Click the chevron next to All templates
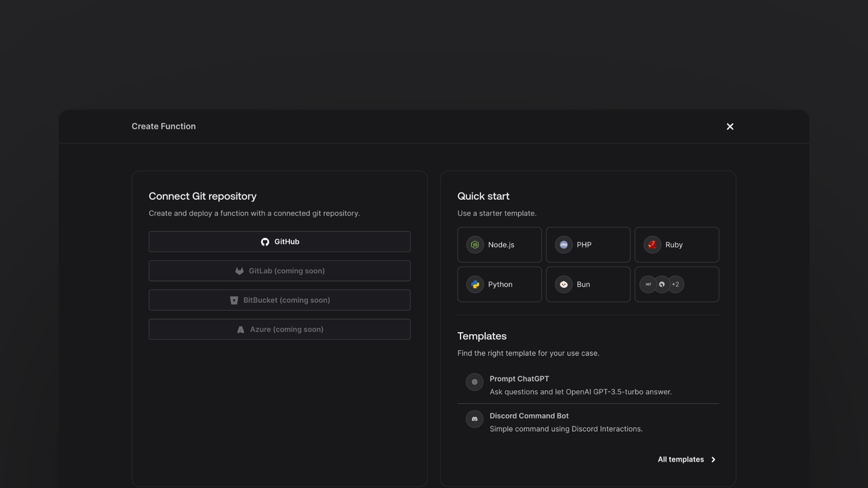This screenshot has height=488, width=868. (713, 460)
